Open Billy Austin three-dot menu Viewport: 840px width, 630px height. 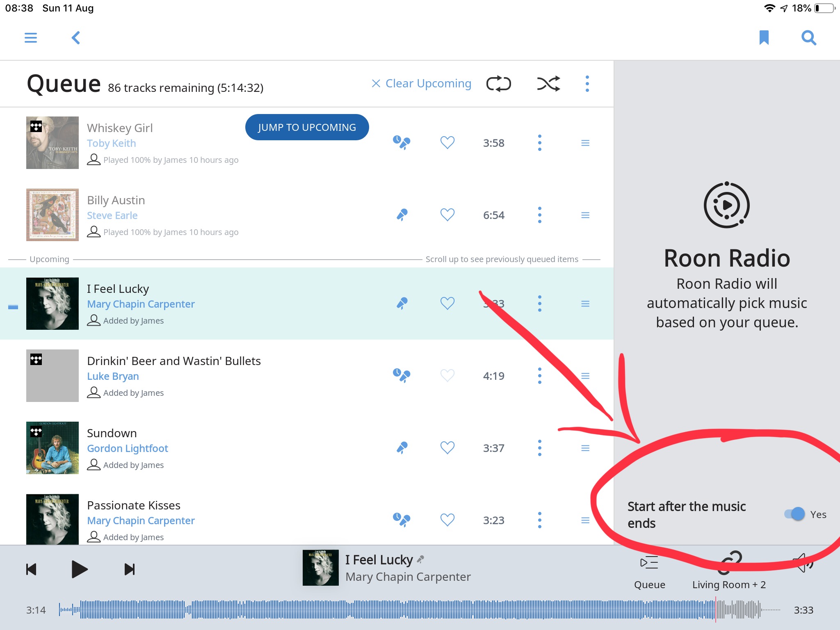tap(539, 215)
